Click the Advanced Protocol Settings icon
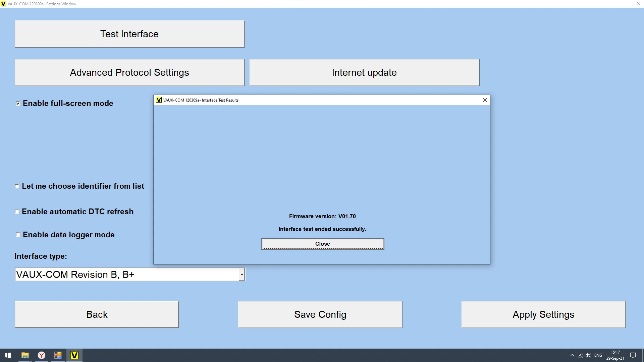The image size is (644, 362). [x=129, y=72]
